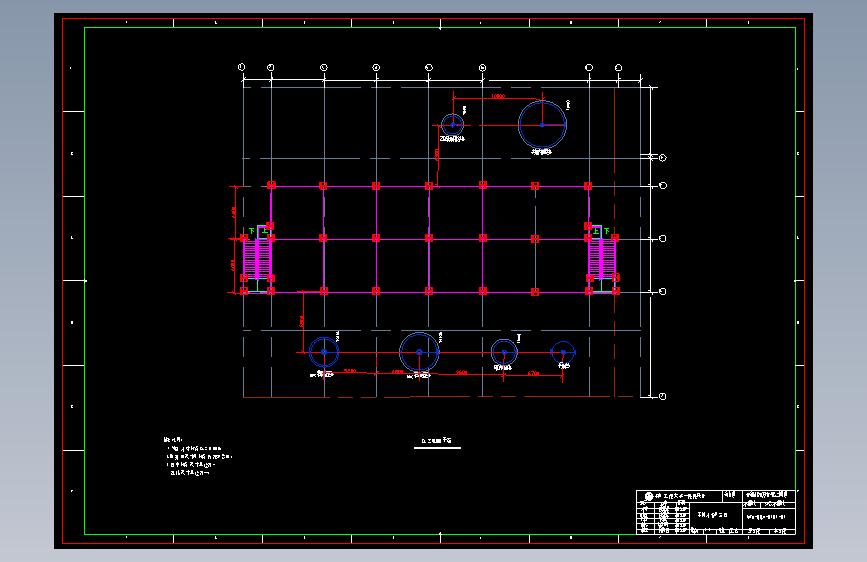
Task: Select the rightmost circle in the bottom row
Action: pos(563,352)
